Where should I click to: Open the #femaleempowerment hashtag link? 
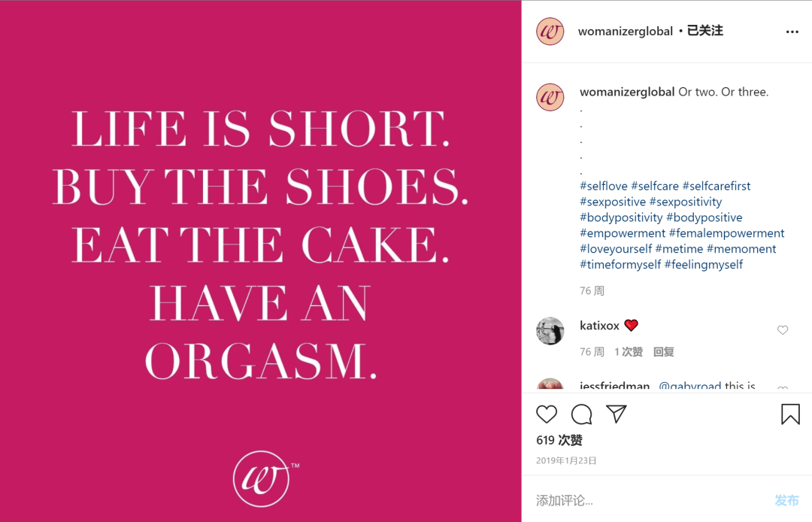click(726, 233)
